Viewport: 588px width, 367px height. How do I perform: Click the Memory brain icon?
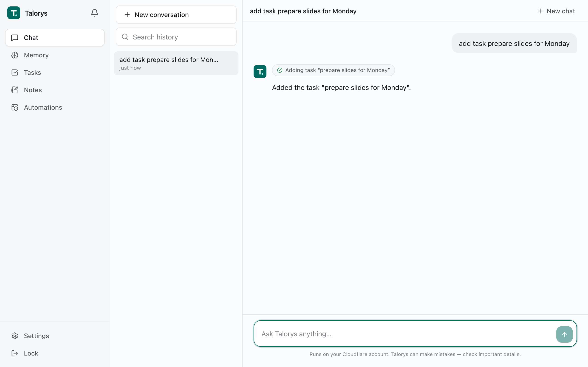tap(15, 55)
